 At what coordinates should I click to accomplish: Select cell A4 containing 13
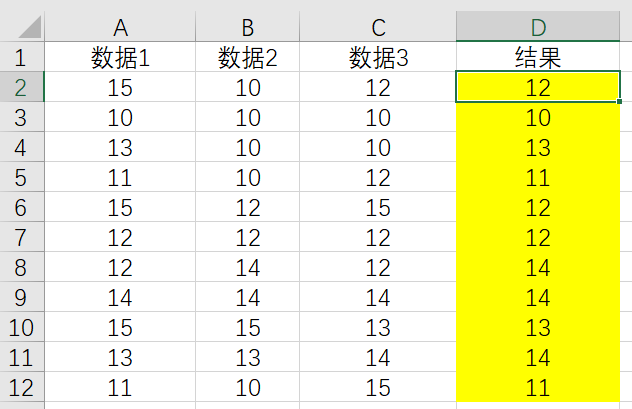[x=120, y=147]
